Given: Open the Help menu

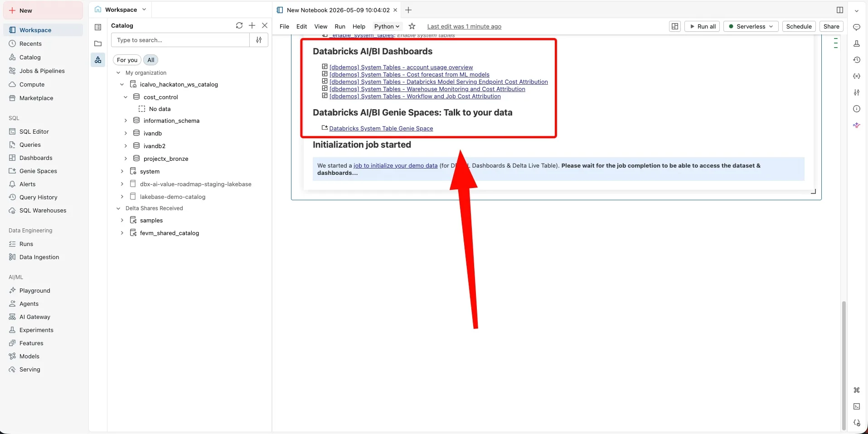Looking at the screenshot, I should (x=359, y=26).
